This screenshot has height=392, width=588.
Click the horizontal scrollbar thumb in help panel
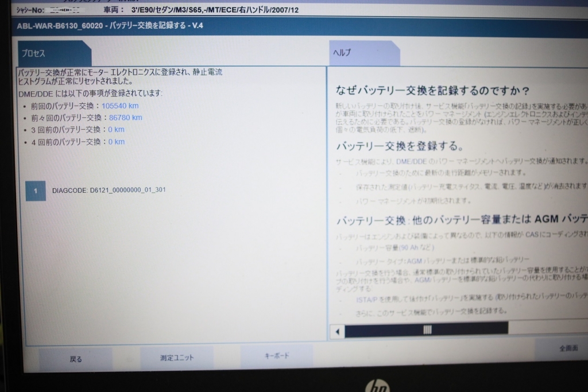pos(427,329)
